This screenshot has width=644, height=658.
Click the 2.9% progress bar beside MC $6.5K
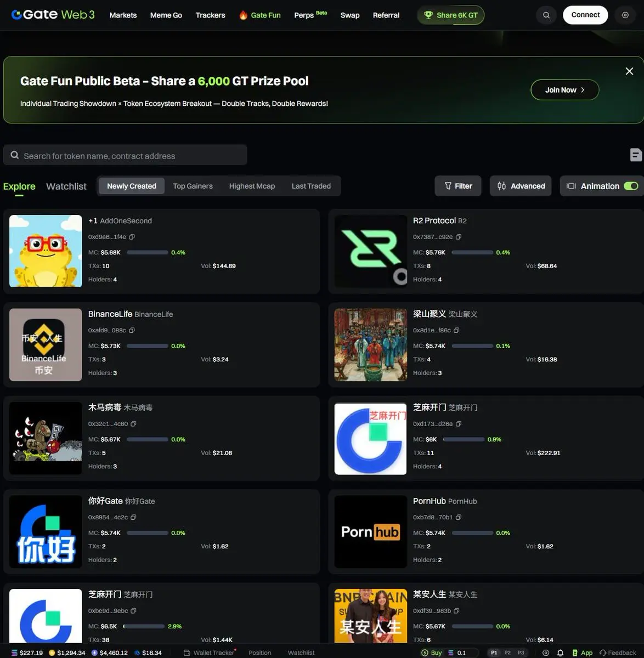144,626
